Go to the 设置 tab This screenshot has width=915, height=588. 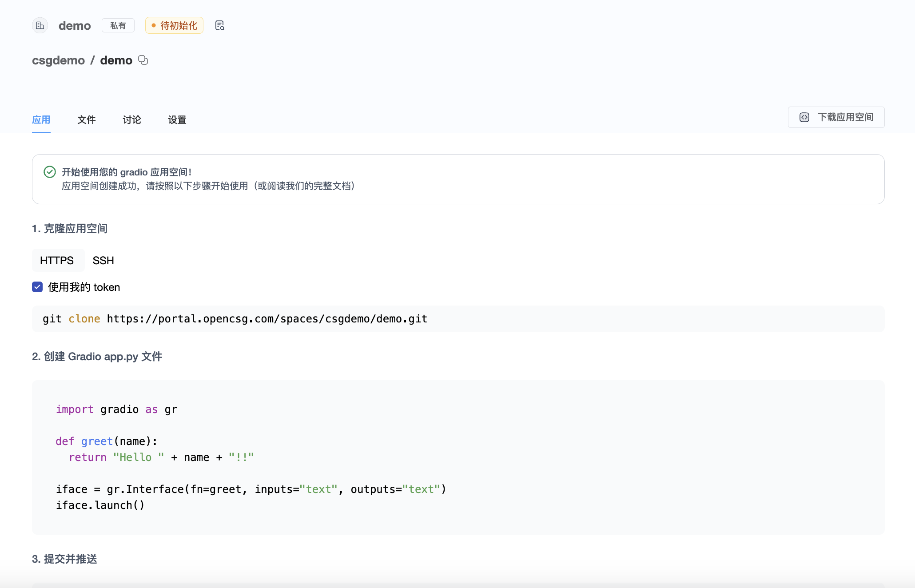pyautogui.click(x=177, y=120)
